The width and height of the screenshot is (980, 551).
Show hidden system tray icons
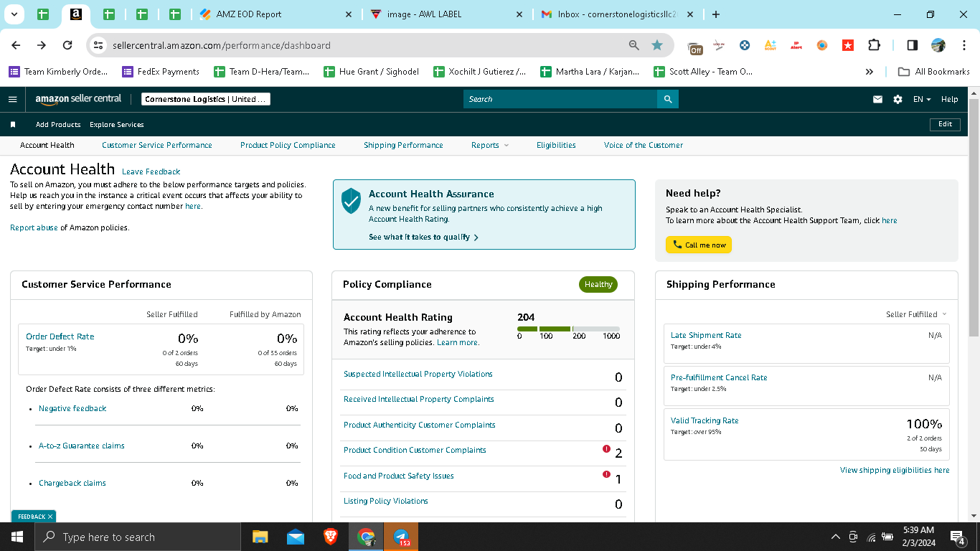(x=835, y=537)
